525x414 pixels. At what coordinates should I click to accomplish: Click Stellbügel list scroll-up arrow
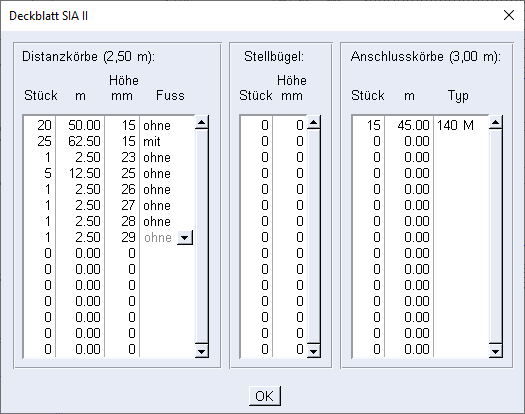[313, 122]
